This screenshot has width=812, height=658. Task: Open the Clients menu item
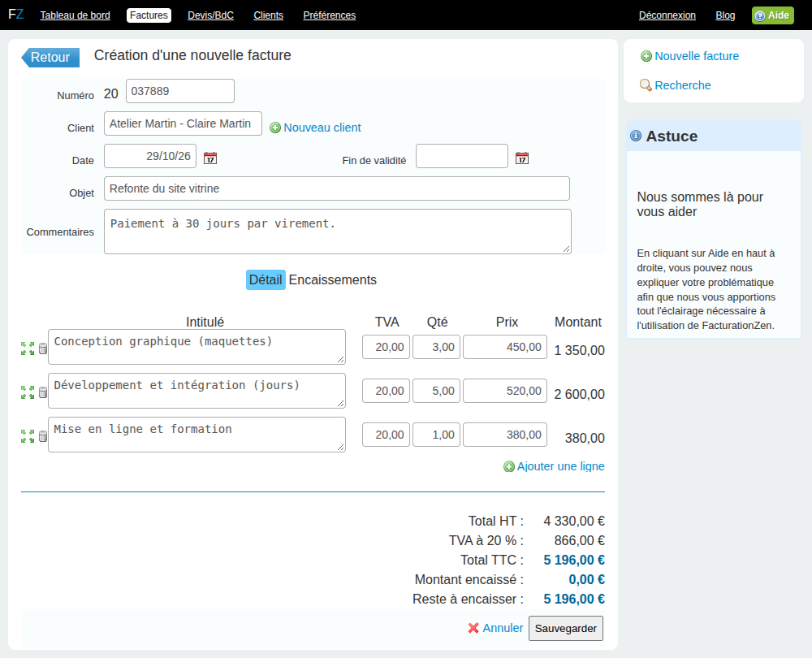(268, 15)
